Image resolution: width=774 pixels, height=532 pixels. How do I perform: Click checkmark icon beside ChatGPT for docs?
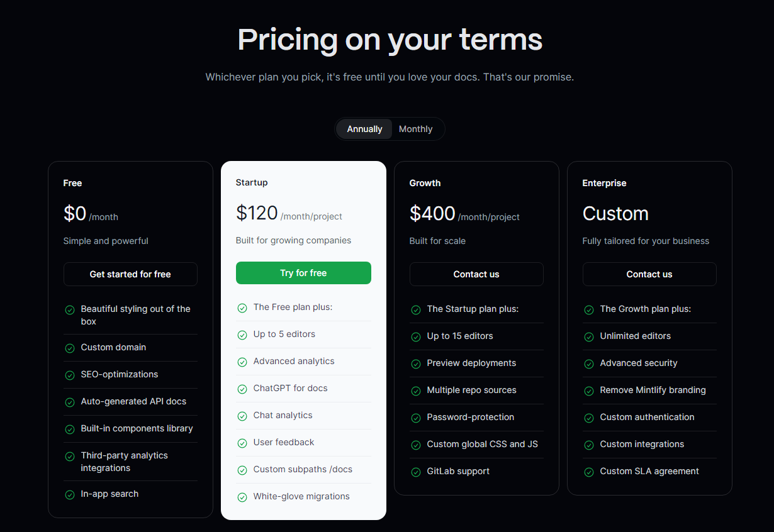[x=242, y=389]
